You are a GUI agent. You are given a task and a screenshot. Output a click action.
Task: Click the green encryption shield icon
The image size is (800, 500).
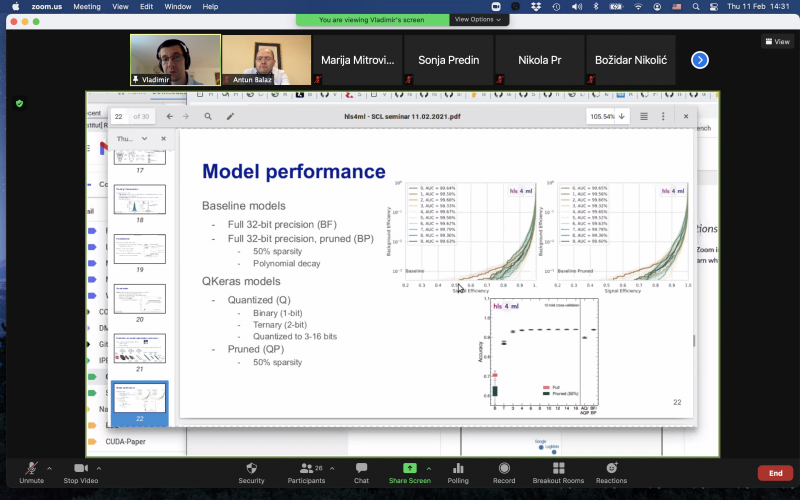pyautogui.click(x=19, y=104)
